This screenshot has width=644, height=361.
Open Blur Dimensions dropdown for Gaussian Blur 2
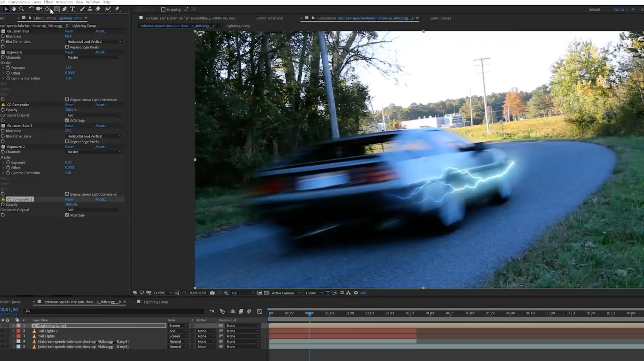tap(94, 136)
